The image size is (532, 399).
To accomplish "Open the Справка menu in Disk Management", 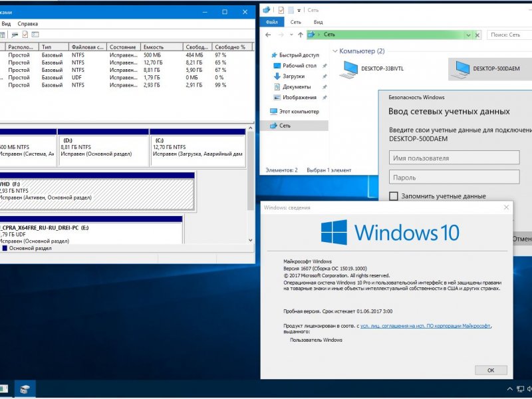I will pyautogui.click(x=27, y=24).
